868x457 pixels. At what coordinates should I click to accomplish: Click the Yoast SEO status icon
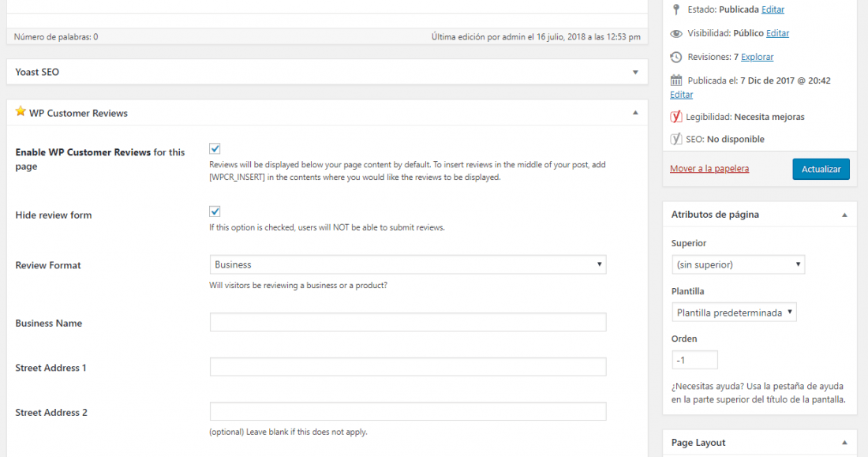676,139
